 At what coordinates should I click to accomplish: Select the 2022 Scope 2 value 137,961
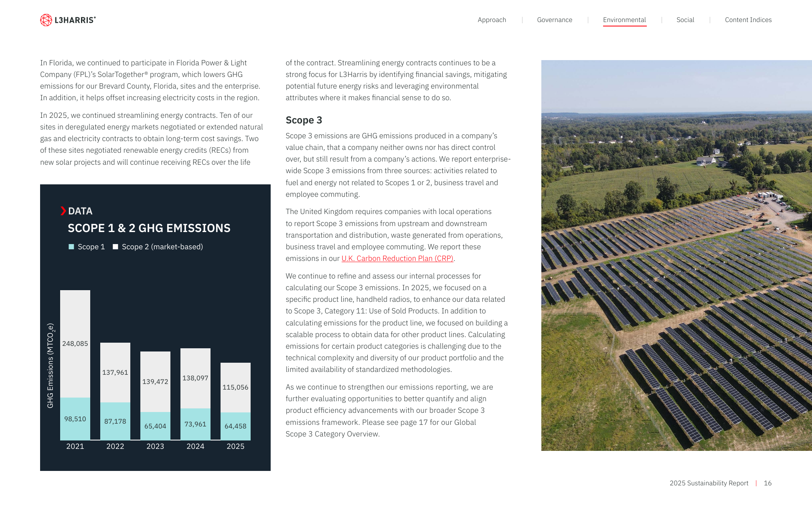click(115, 372)
